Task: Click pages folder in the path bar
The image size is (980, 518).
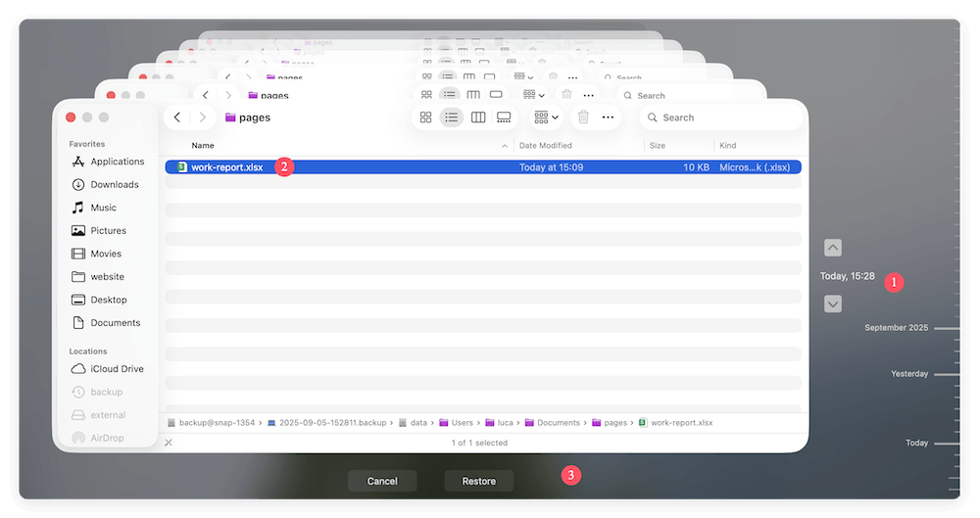Action: [610, 423]
